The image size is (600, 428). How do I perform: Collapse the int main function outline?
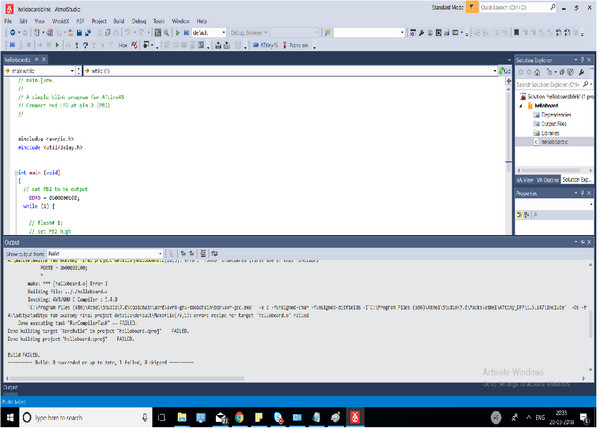tap(16, 173)
